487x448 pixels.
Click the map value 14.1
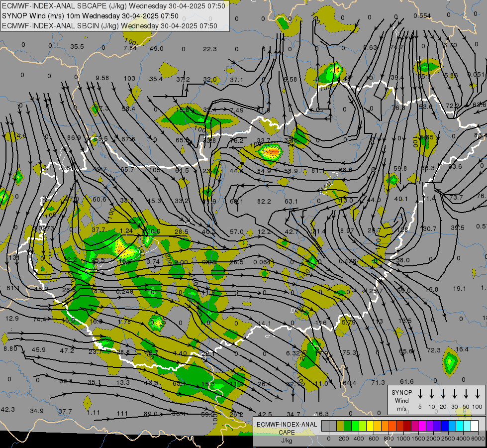tap(264, 324)
